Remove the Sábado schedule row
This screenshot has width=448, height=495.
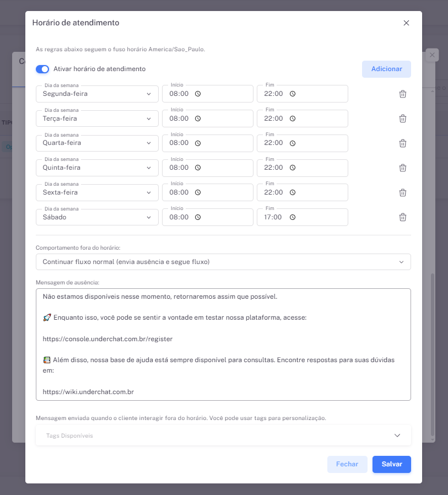(402, 217)
